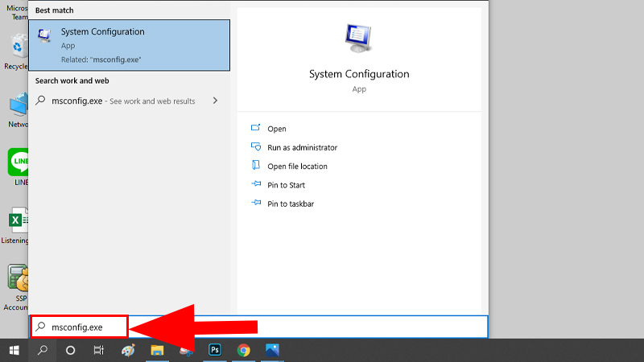Select LINE desktop shortcut
This screenshot has height=362, width=644.
[x=18, y=167]
